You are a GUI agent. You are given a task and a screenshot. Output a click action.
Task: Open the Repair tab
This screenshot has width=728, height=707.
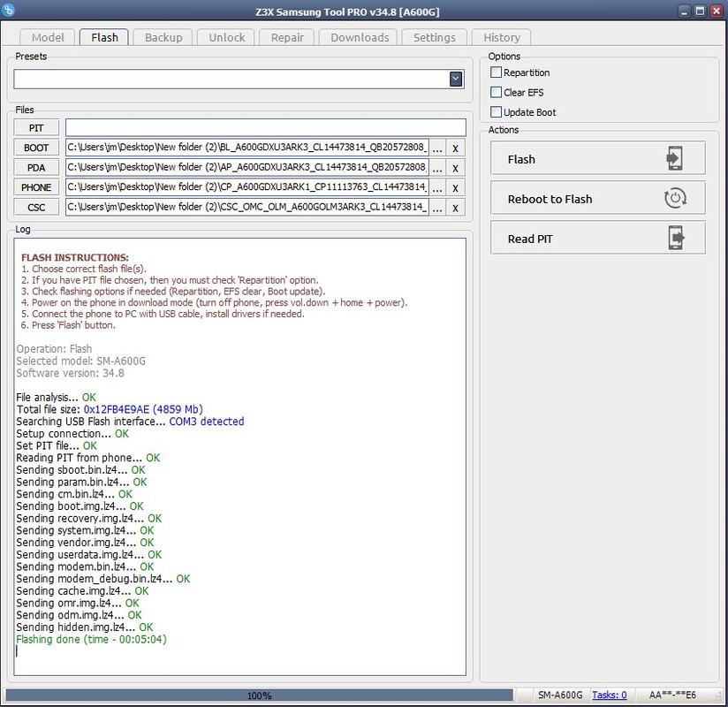coord(287,37)
